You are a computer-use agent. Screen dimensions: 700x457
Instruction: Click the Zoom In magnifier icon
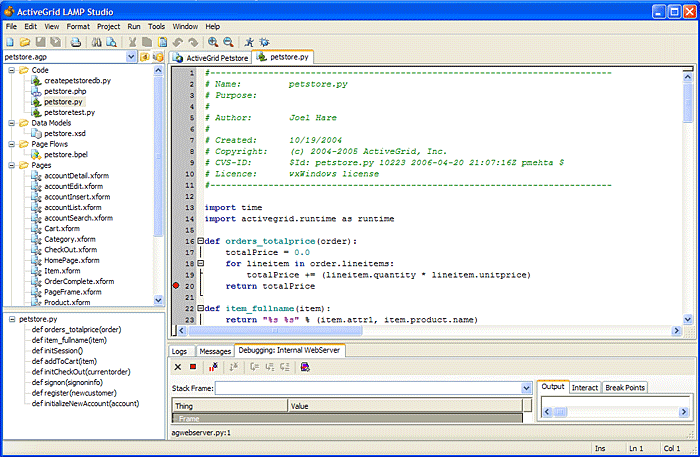click(x=213, y=42)
